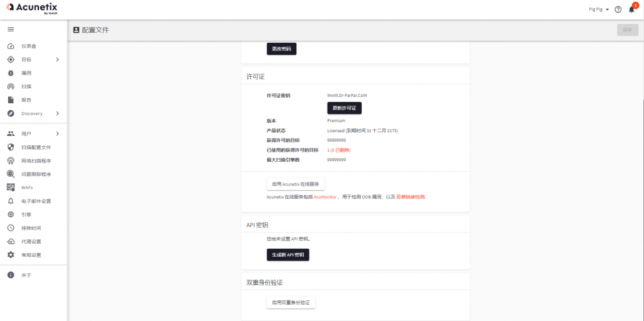The width and height of the screenshot is (644, 321).
Task: Click the Premium version value
Action: (336, 121)
